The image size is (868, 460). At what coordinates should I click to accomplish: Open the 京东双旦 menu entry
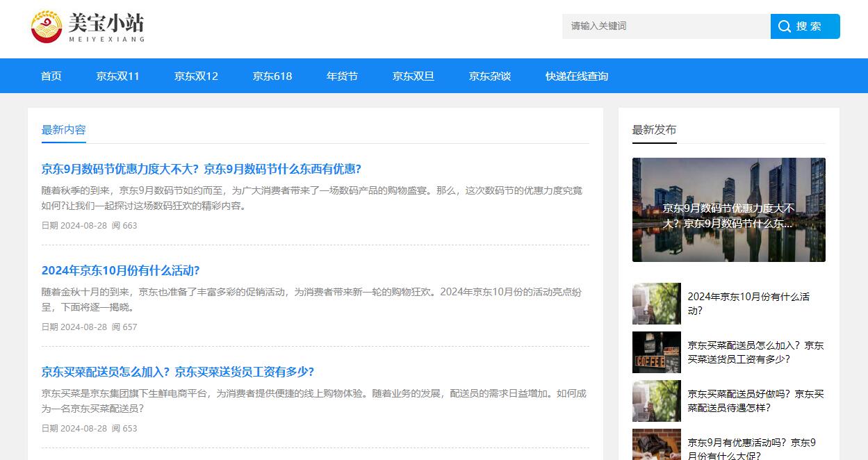413,76
